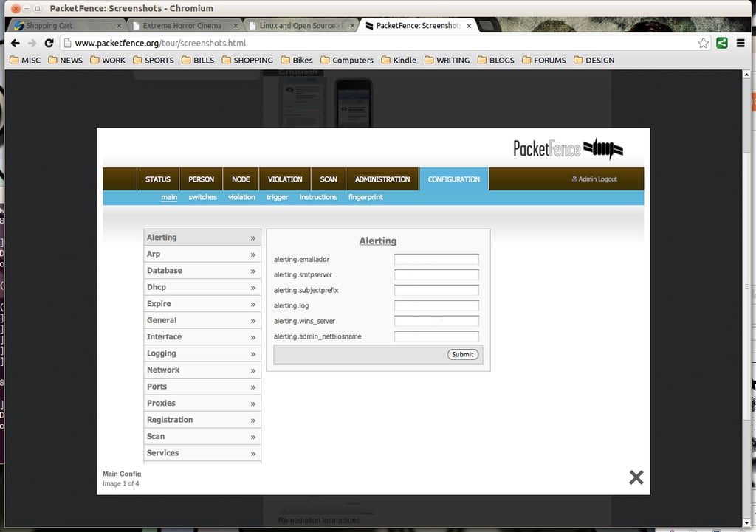This screenshot has height=532, width=756.
Task: Open the Kindle bookmarks folder
Action: [x=399, y=61]
